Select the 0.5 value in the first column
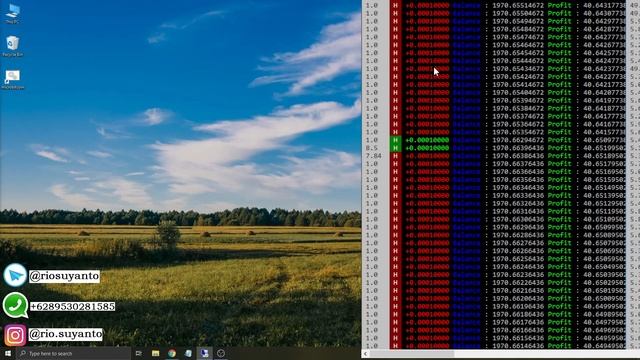The width and height of the screenshot is (640, 360). pyautogui.click(x=371, y=148)
